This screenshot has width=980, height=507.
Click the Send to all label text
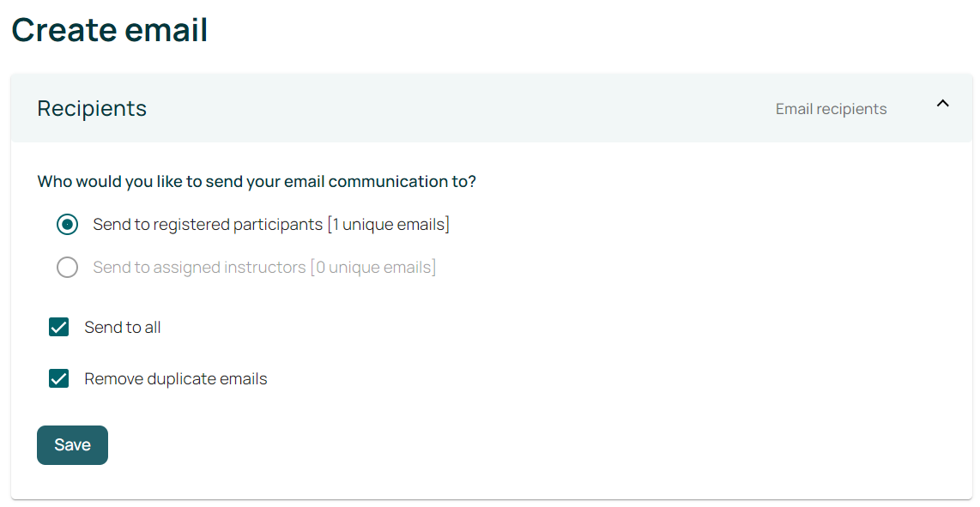click(123, 327)
